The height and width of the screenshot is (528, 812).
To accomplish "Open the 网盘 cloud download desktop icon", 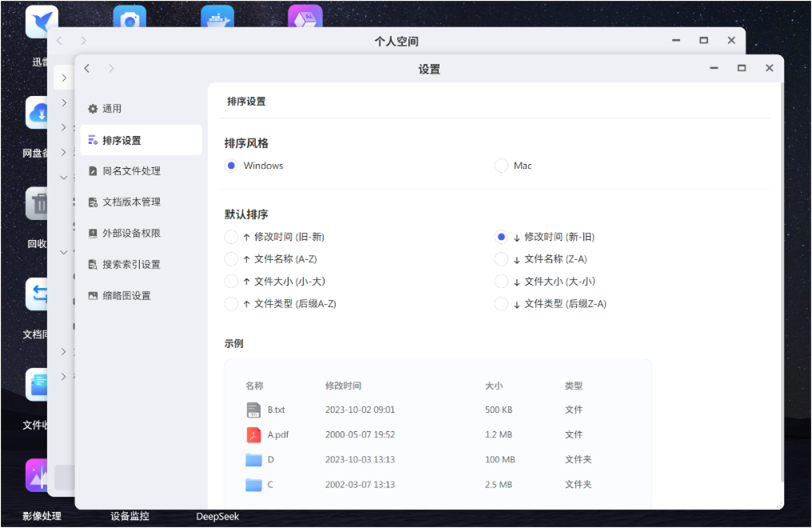I will [x=37, y=112].
